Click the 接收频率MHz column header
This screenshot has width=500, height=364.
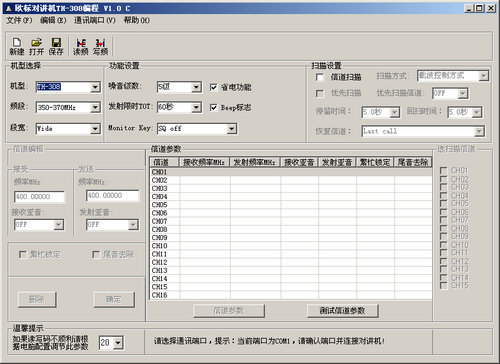point(204,162)
